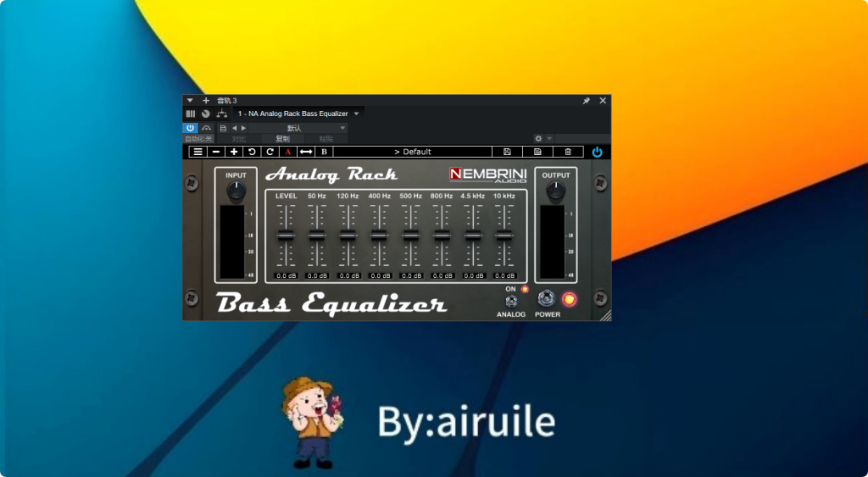Click the A/B copy double-arrow icon

click(x=306, y=152)
